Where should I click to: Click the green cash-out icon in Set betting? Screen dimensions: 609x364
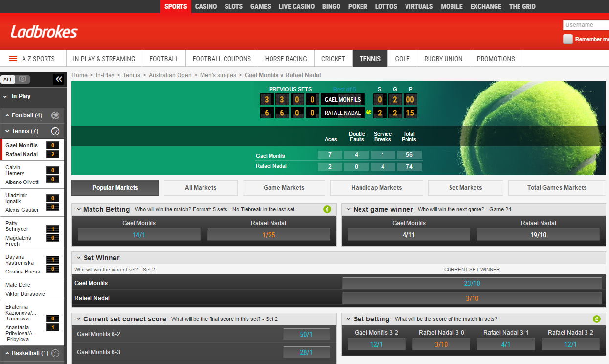tap(597, 319)
